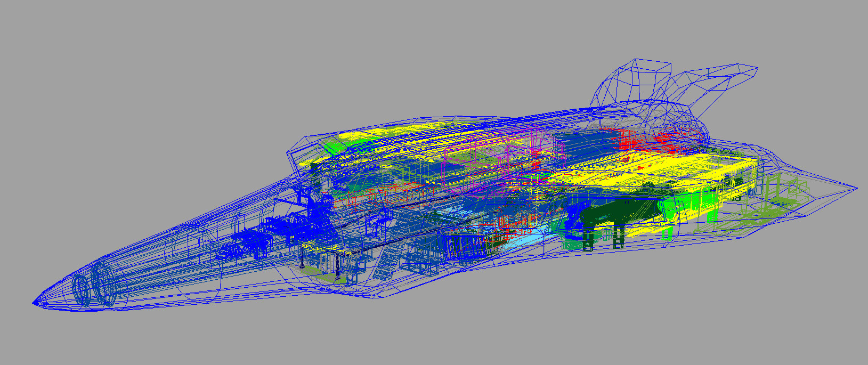Image resolution: width=868 pixels, height=365 pixels.
Task: Click the empty gray background to deselect
Action: coord(160,80)
